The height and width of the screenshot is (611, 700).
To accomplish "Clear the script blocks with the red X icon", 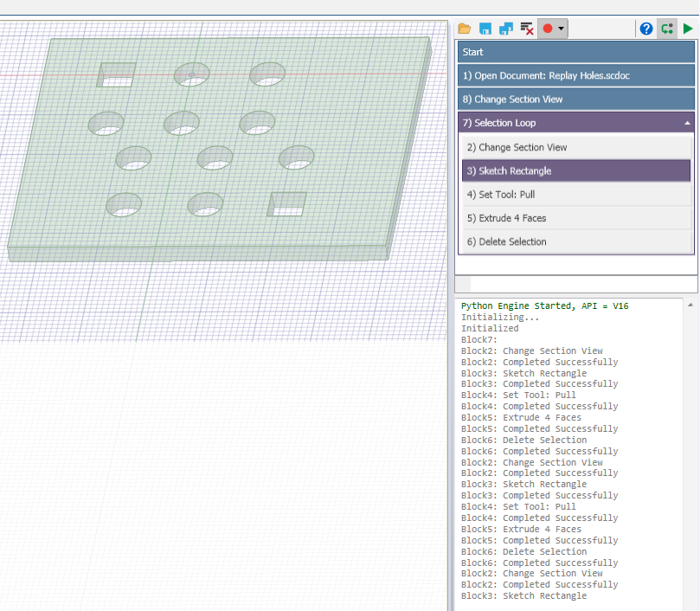I will pos(527,29).
